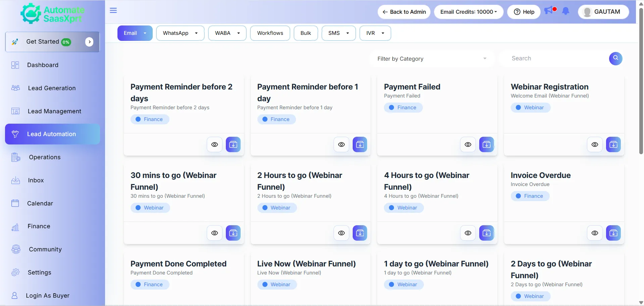Open the SMS dropdown menu
The height and width of the screenshot is (306, 644).
point(339,33)
